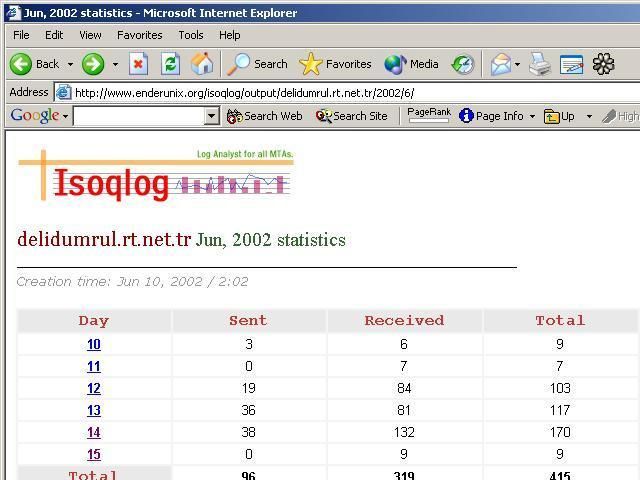
Task: Expand the Up button dropdown arrow
Action: [589, 116]
